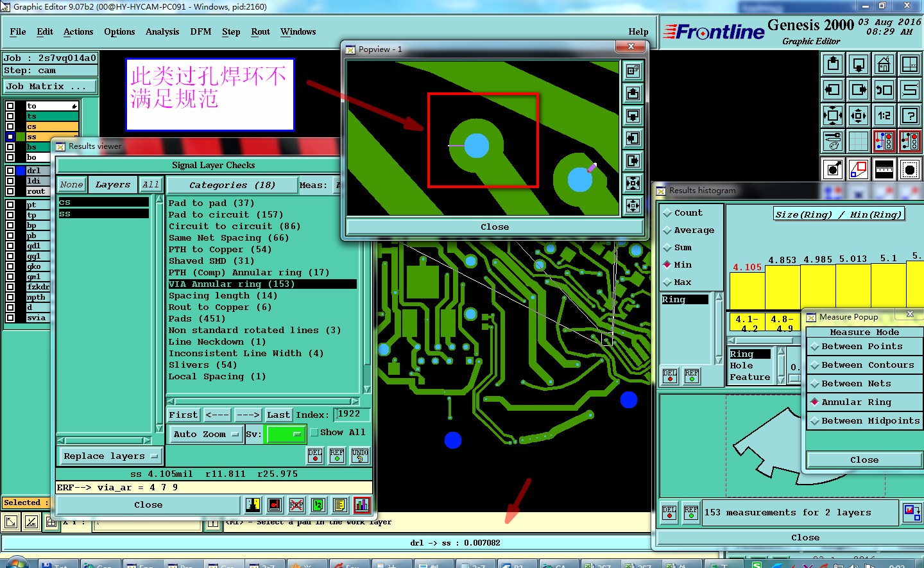Click the colored netlist traffic-light icon
Viewport: 924px width, 568px height.
point(884,141)
